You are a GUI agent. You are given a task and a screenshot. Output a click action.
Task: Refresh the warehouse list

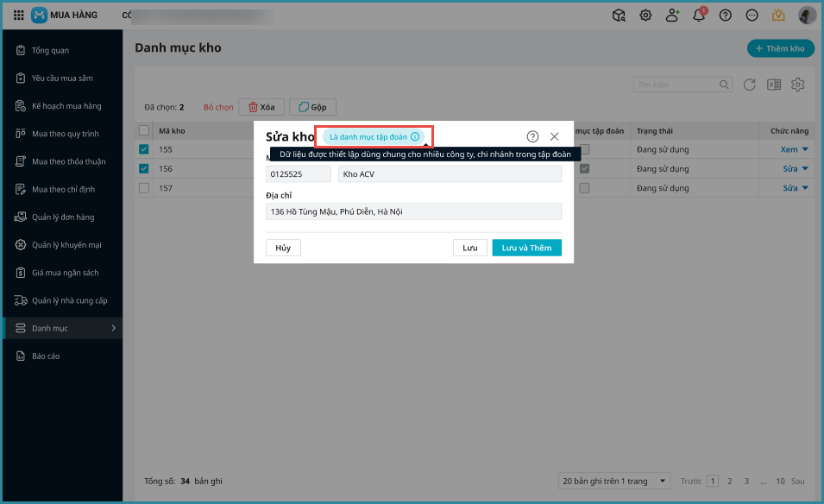[750, 85]
